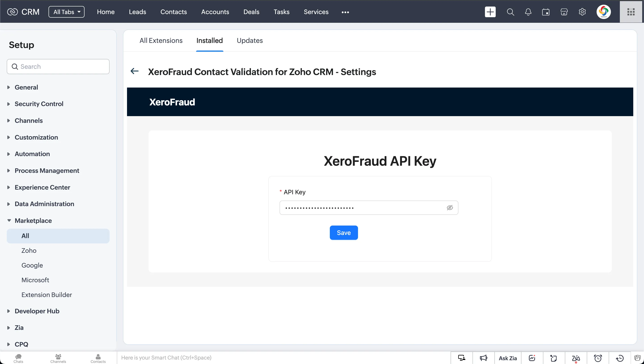Select Microsoft under Marketplace
The width and height of the screenshot is (644, 364).
pos(35,280)
